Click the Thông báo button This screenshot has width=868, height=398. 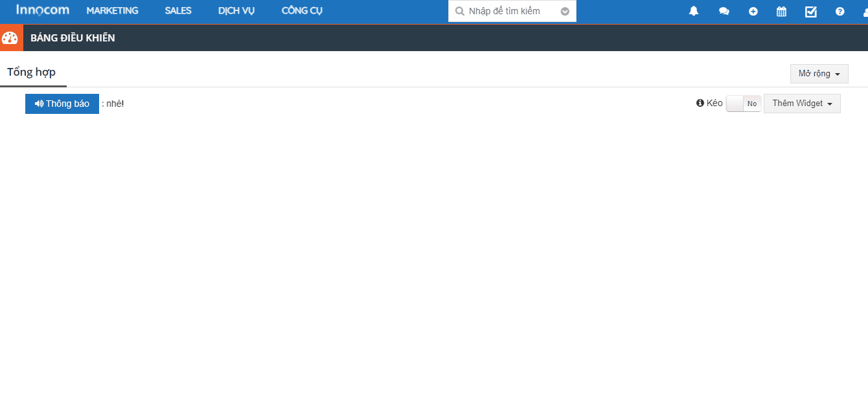[62, 104]
